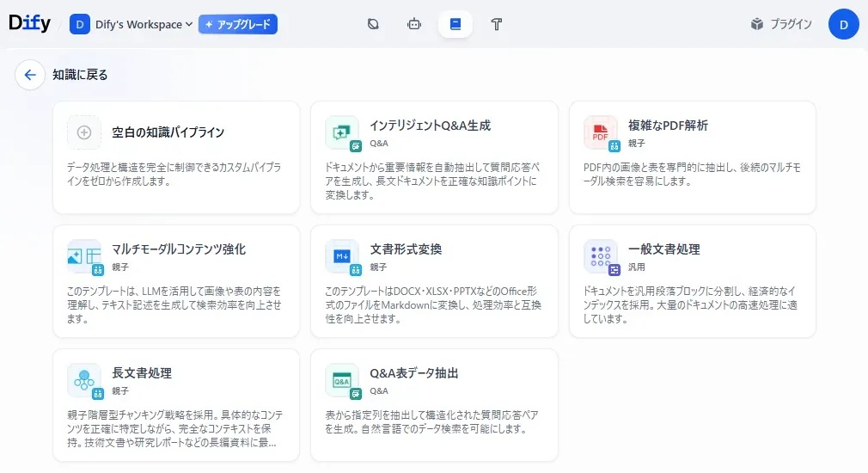Click the 長文書処理 description text
Viewport: 868px width, 473px height.
(175, 428)
